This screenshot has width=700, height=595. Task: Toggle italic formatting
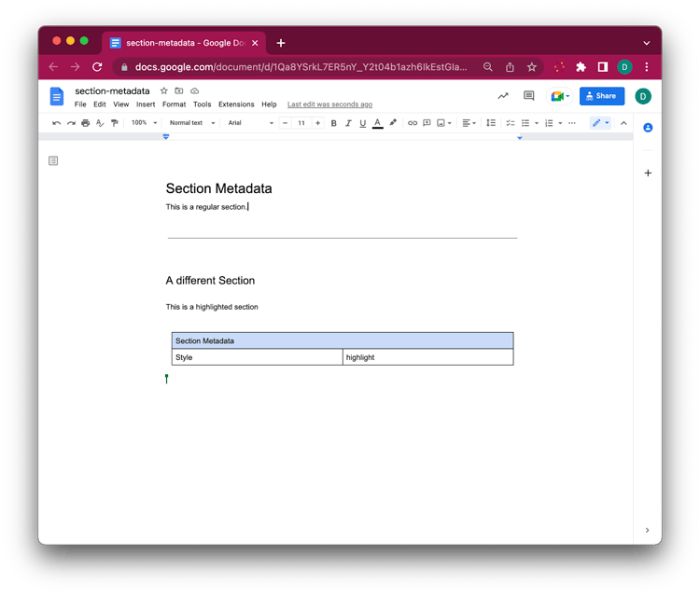(x=348, y=123)
